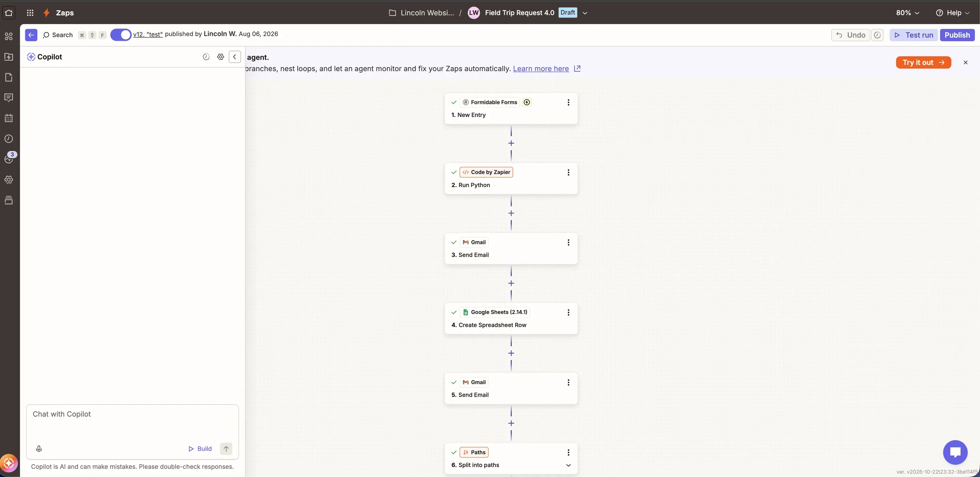Open the apps grid launcher
This screenshot has width=980, height=477.
(x=30, y=13)
